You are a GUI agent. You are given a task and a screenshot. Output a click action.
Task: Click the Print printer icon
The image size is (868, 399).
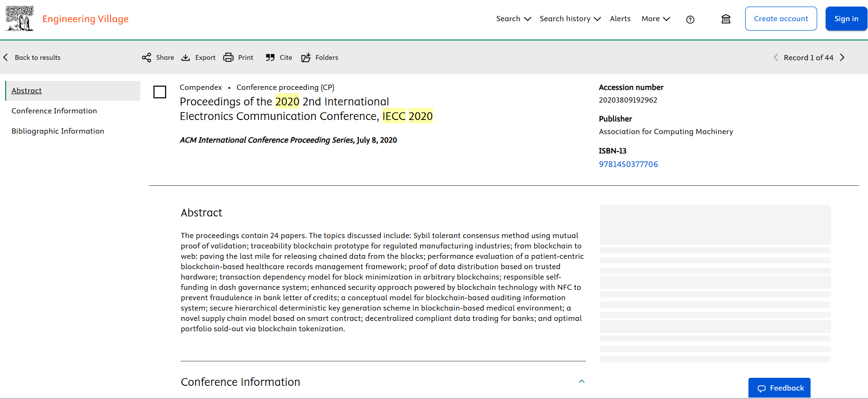(228, 57)
